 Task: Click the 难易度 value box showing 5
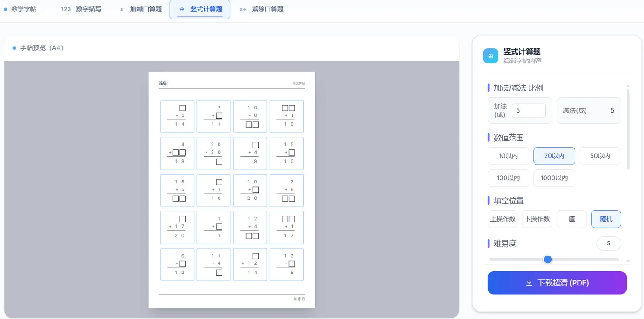tap(609, 243)
